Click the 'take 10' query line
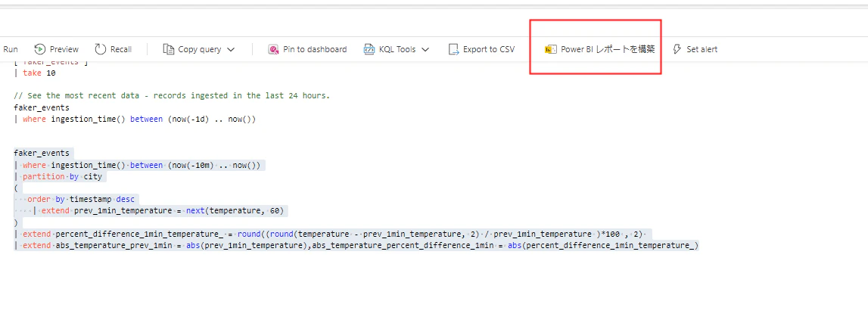The height and width of the screenshot is (323, 868). 35,73
